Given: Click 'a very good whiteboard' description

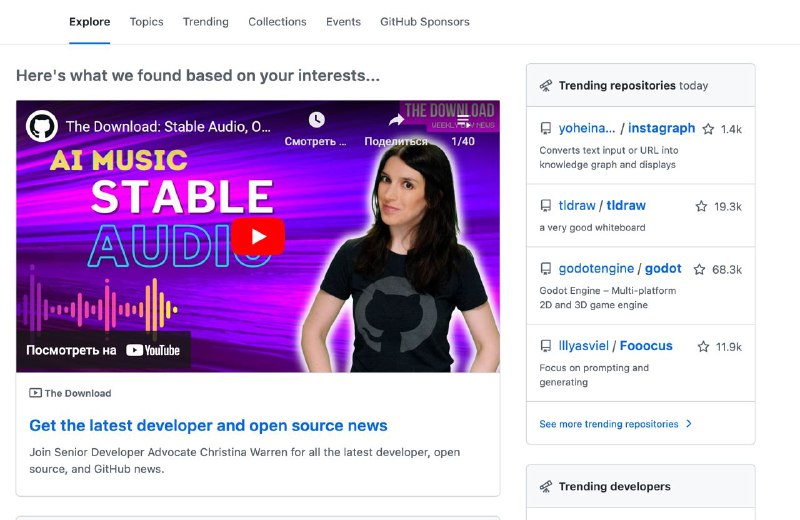Looking at the screenshot, I should tap(592, 228).
